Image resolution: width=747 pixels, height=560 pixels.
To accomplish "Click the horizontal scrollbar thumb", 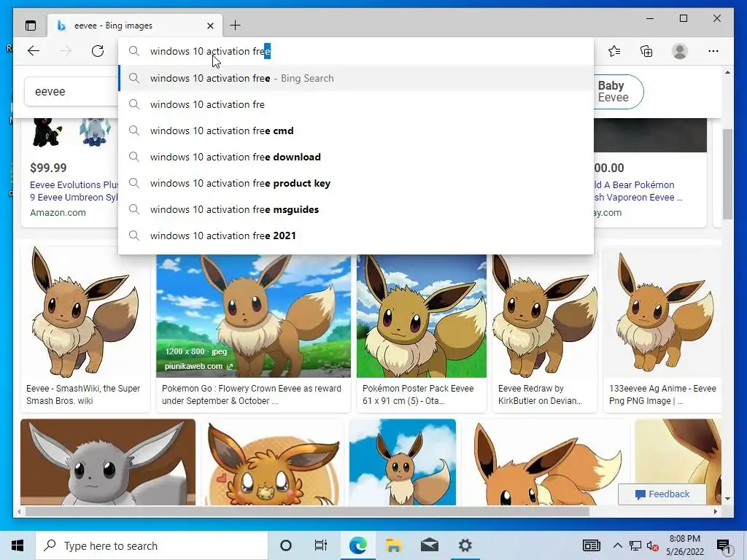I will point(307,511).
